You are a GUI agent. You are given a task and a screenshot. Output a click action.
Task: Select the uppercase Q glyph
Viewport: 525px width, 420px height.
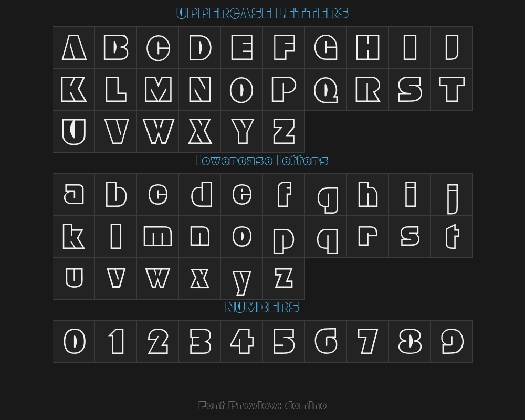tap(325, 89)
